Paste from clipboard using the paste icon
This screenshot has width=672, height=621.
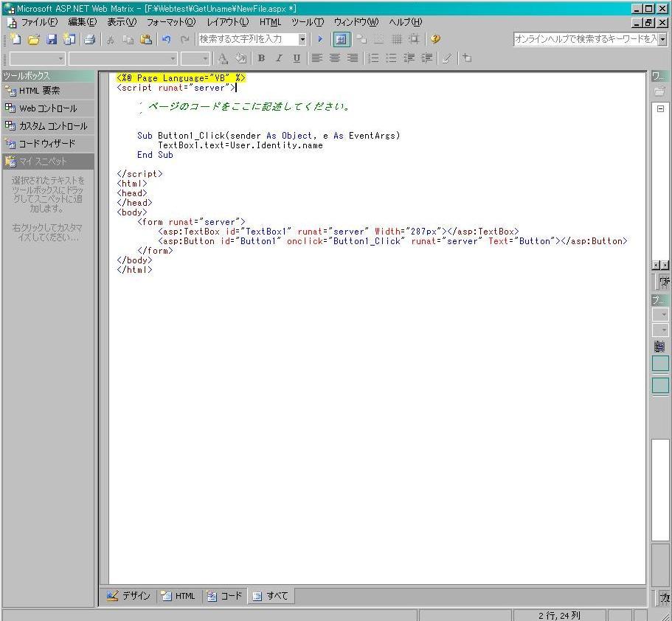[x=146, y=39]
